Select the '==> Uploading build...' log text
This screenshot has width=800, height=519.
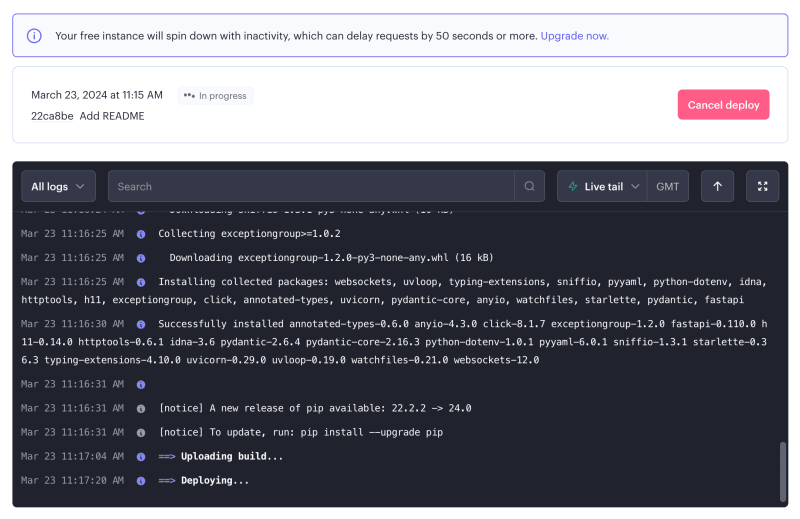click(x=220, y=456)
